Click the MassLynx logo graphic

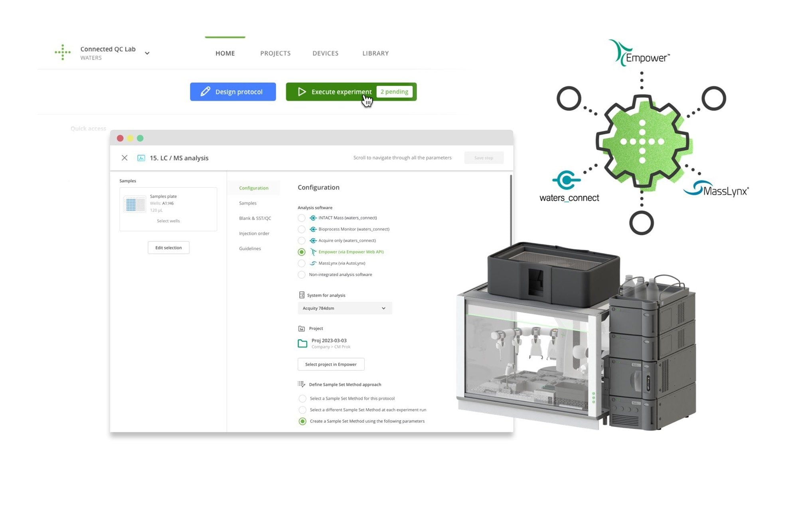(716, 188)
